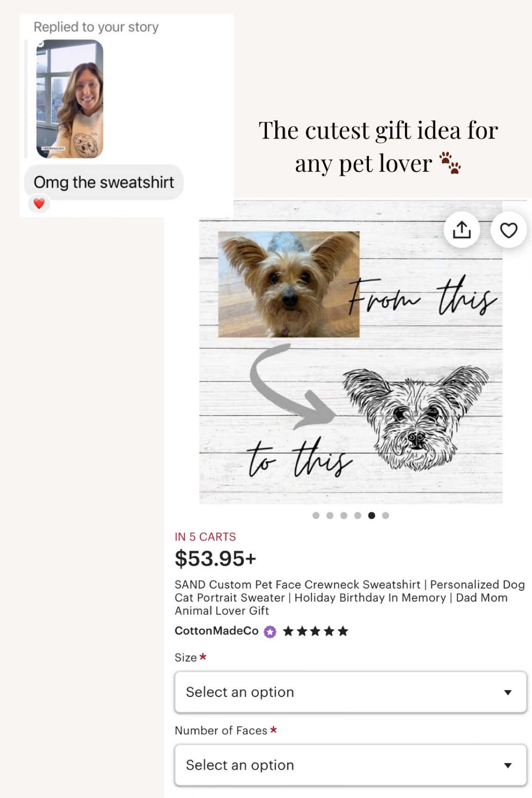Go to first image carousel dot
This screenshot has width=532, height=798.
pos(316,515)
